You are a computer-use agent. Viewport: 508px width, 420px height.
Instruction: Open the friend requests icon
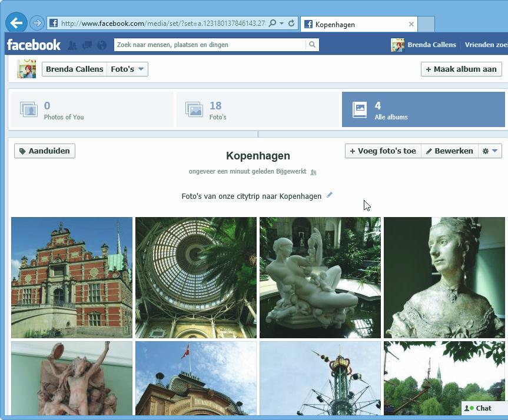point(72,45)
